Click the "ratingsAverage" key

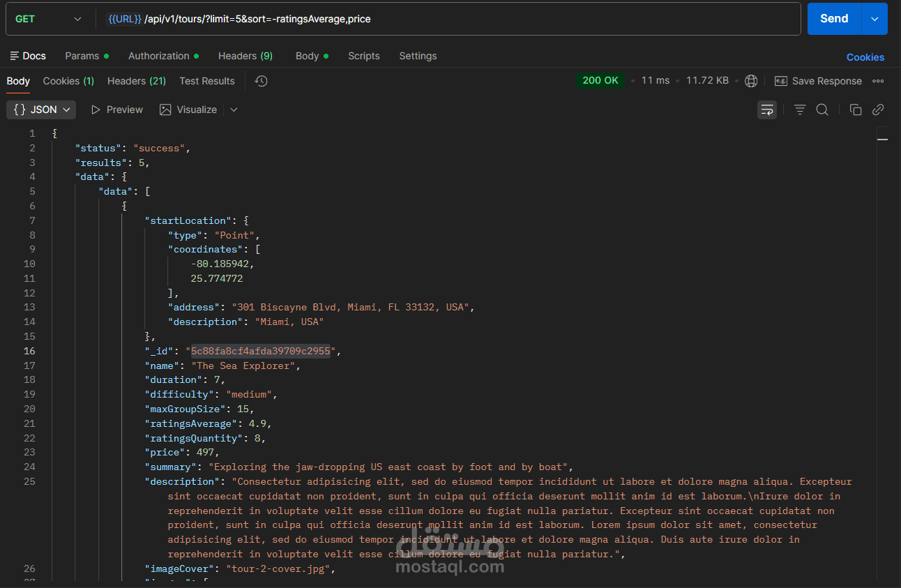point(191,423)
